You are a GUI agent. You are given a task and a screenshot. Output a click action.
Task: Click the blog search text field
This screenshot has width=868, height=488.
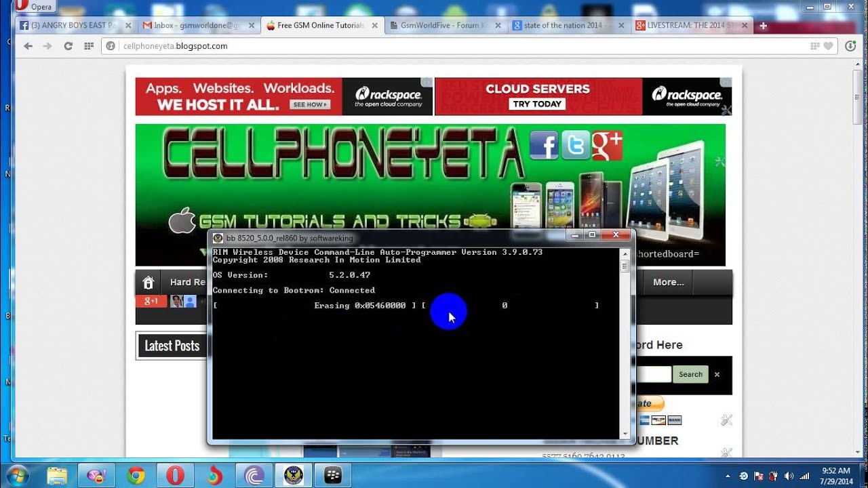point(652,374)
